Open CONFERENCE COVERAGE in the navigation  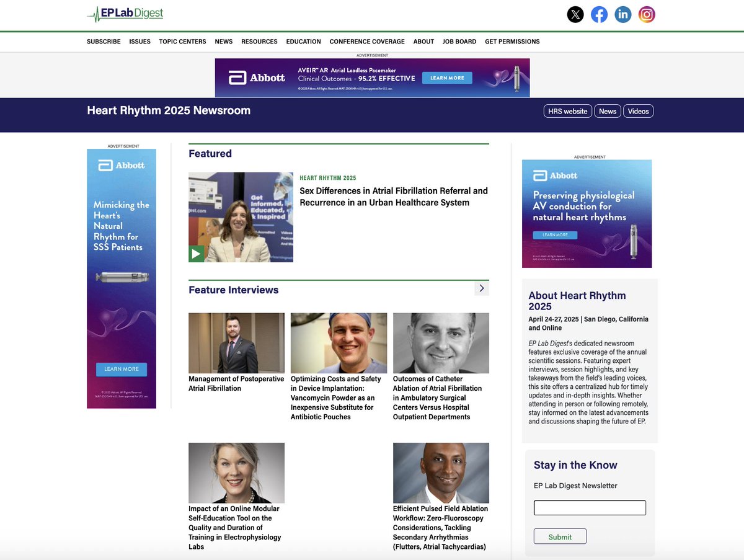(367, 42)
